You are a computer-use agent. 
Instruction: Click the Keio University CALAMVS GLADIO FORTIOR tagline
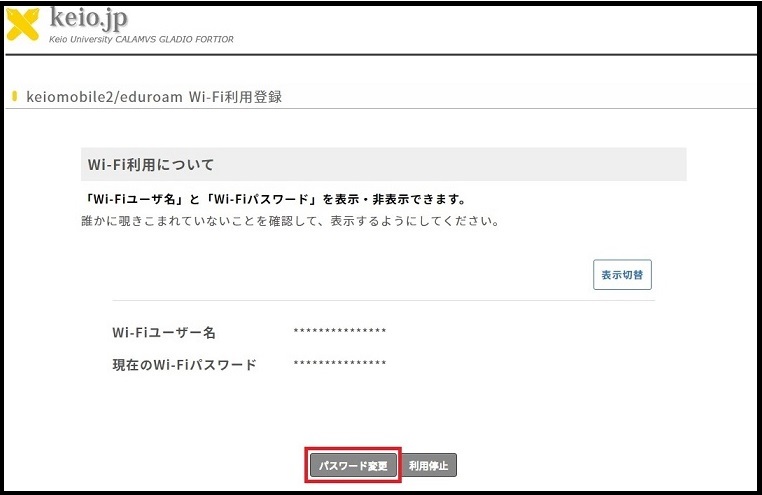tap(141, 39)
